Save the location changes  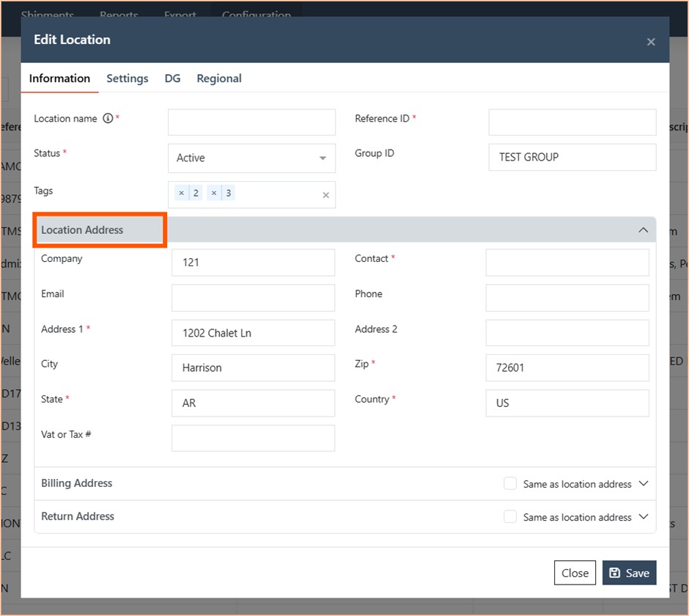click(x=629, y=573)
